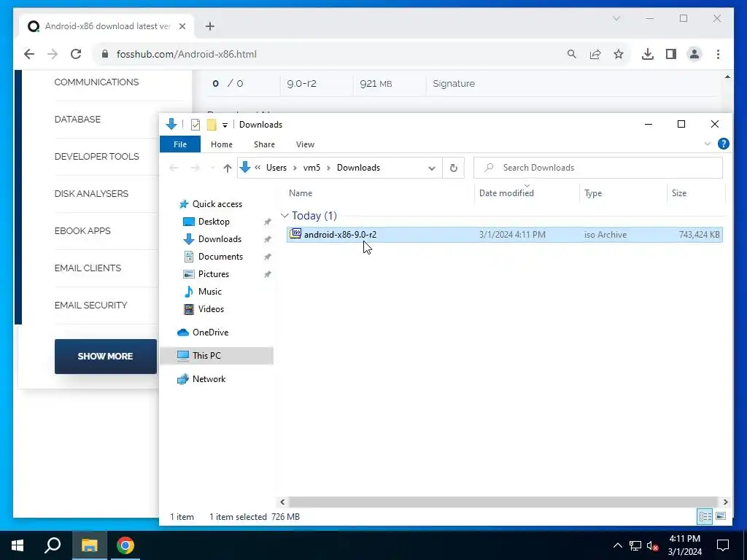Open notification center icon
The height and width of the screenshot is (560, 747).
pos(723,545)
